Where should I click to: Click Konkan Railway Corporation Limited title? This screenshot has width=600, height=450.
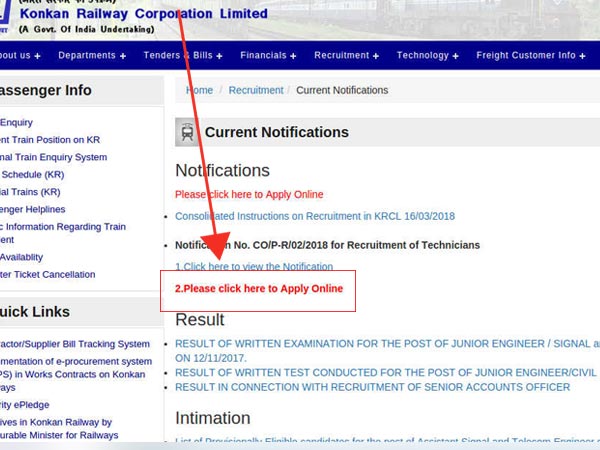(143, 14)
